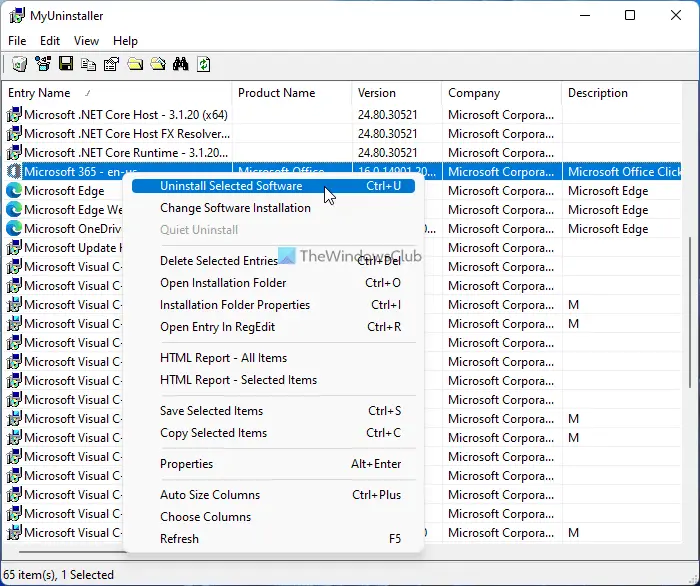The image size is (700, 586).
Task: Click the Copy Selected Items toolbar icon
Action: point(88,65)
